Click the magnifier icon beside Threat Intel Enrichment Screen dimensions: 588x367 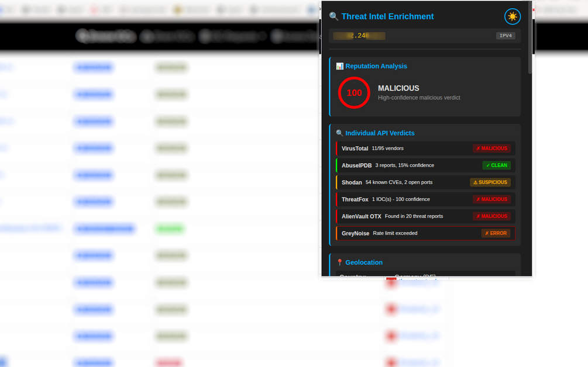click(333, 16)
